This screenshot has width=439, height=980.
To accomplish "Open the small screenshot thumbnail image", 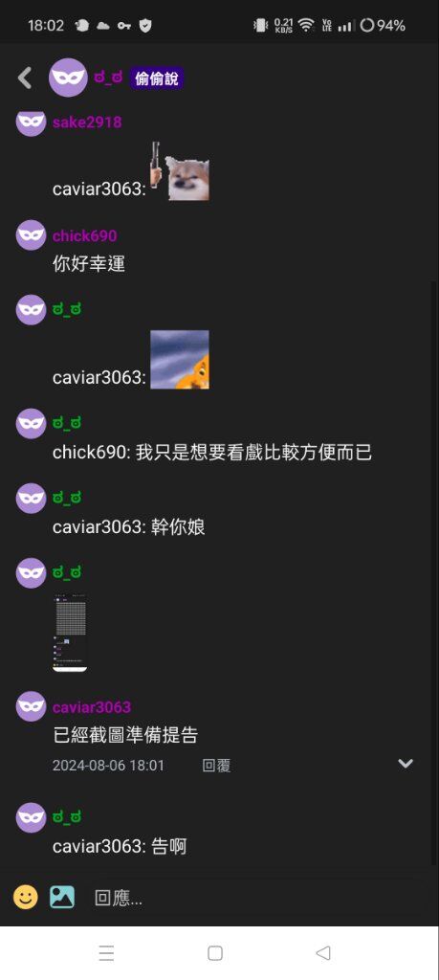I will 70,633.
